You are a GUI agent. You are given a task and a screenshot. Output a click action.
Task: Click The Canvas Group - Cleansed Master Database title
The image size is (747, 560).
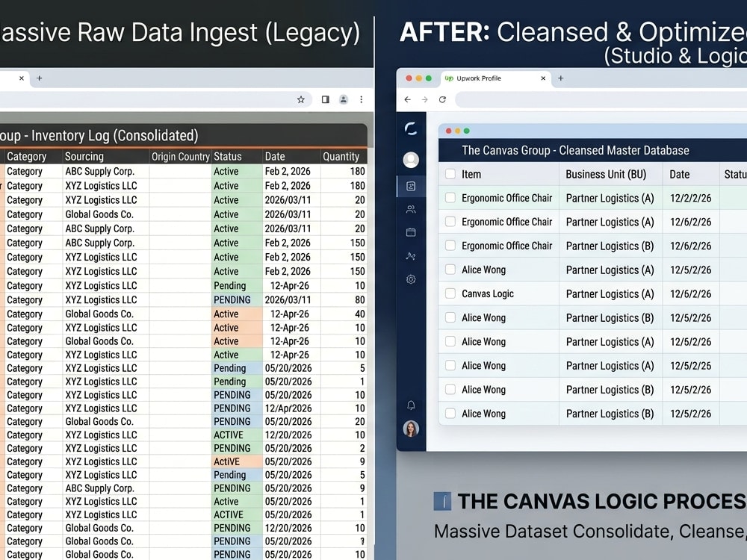pyautogui.click(x=575, y=151)
